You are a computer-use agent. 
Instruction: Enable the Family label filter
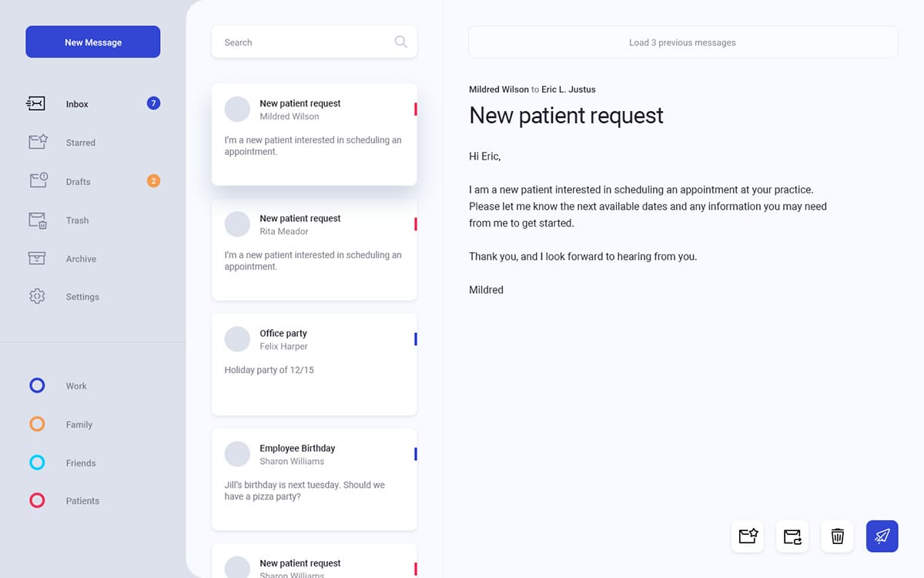coord(36,424)
